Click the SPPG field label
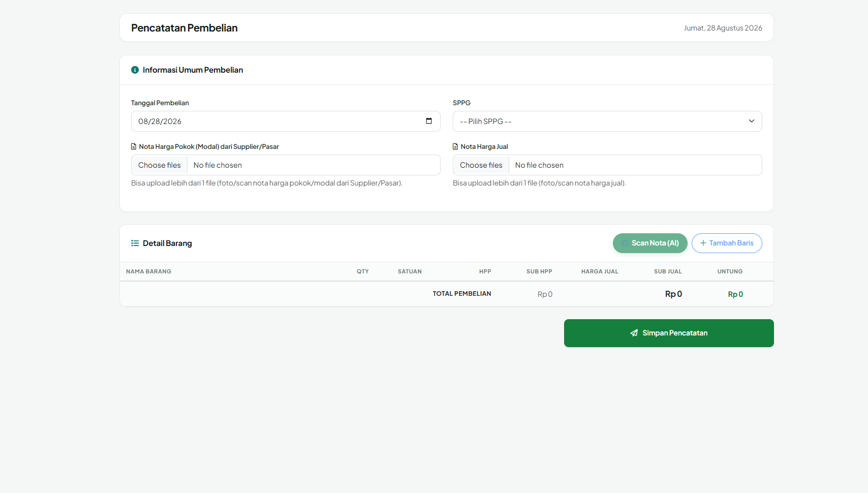The height and width of the screenshot is (493, 868). point(461,103)
